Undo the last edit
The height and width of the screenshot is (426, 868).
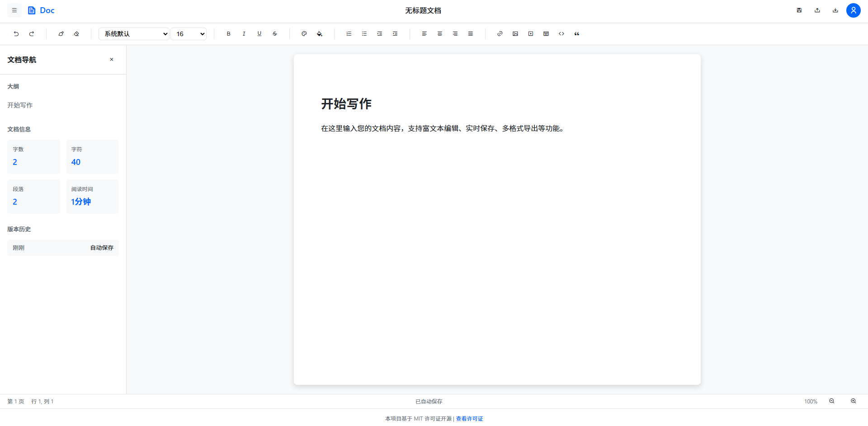(16, 33)
